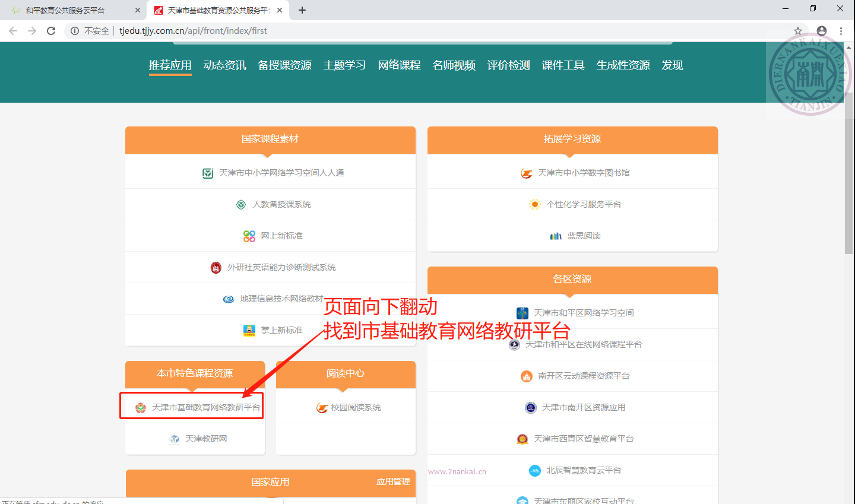Reload the page with refresh icon
Image resolution: width=855 pixels, height=504 pixels.
(x=51, y=31)
